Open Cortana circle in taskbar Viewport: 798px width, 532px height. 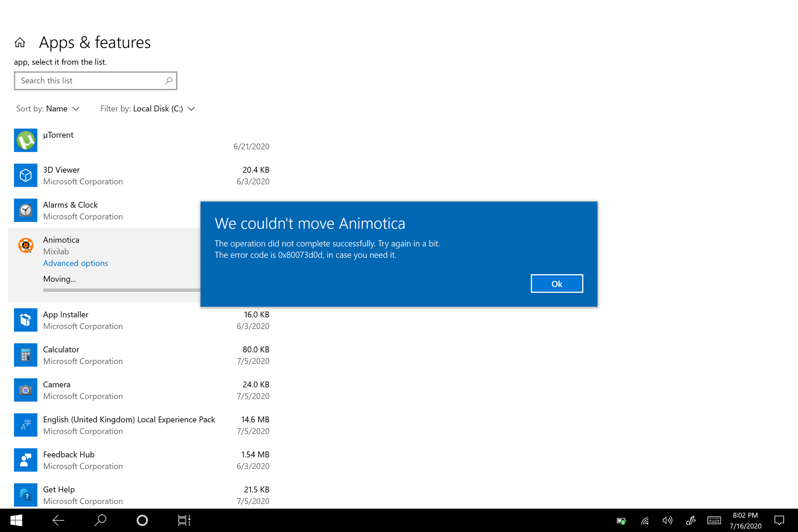[142, 520]
